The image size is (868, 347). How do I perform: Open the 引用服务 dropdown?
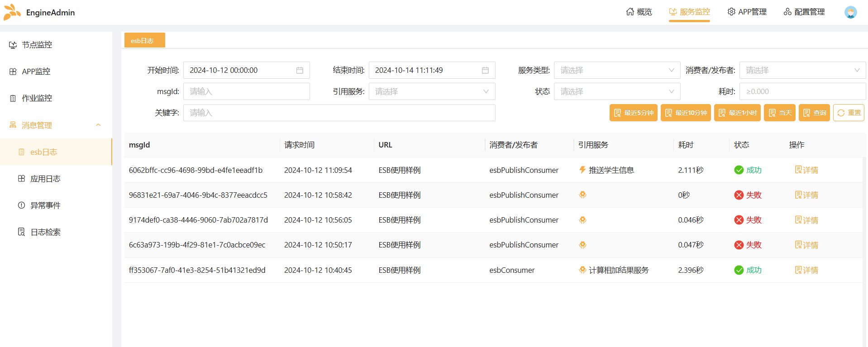[x=432, y=91]
